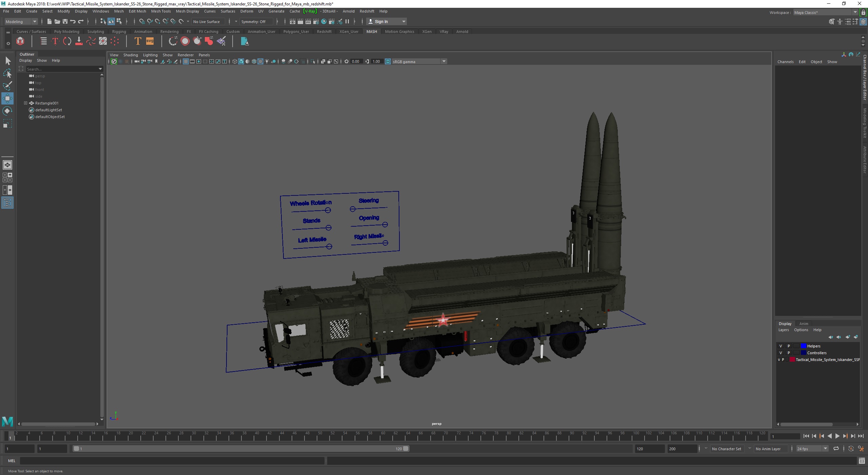Image resolution: width=868 pixels, height=475 pixels.
Task: Toggle the viewport grid display icon
Action: click(186, 61)
